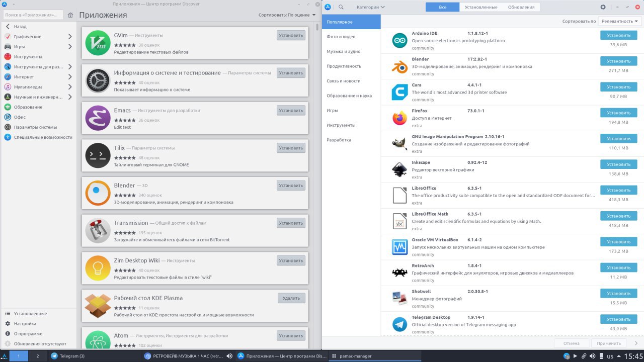Click the Firefox icon in pamac
The height and width of the screenshot is (362, 644).
(x=399, y=118)
